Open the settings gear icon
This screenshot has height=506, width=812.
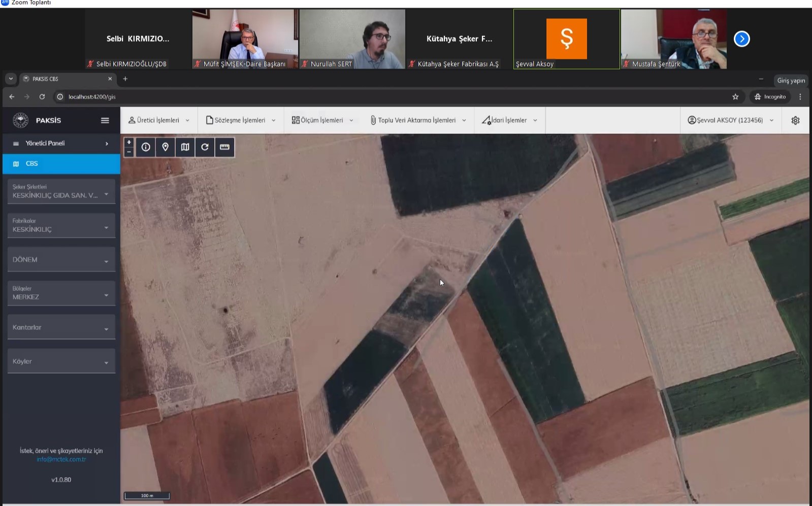(x=795, y=120)
